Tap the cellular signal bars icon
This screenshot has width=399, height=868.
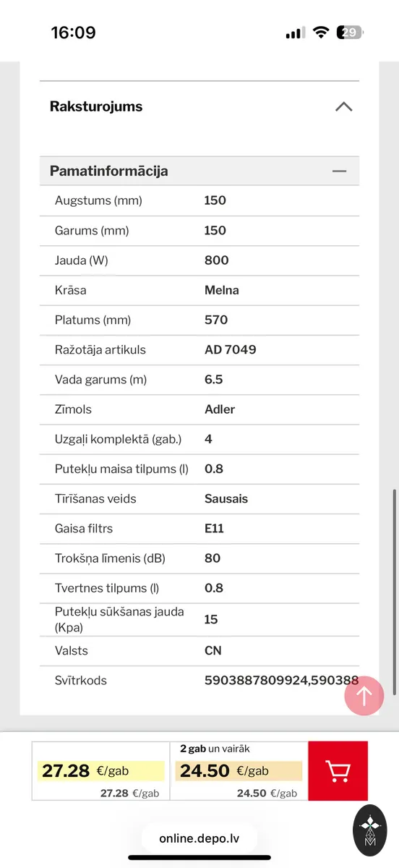click(295, 33)
